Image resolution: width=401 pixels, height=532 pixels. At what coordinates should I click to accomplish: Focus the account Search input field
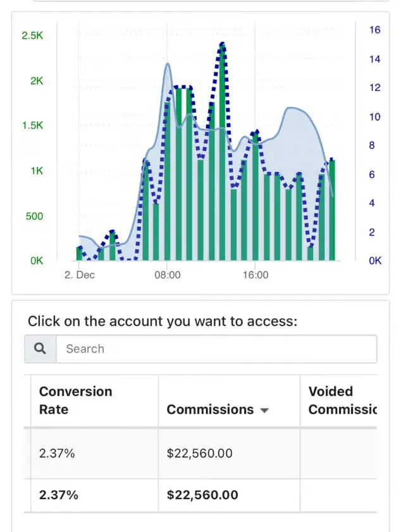[x=216, y=349]
